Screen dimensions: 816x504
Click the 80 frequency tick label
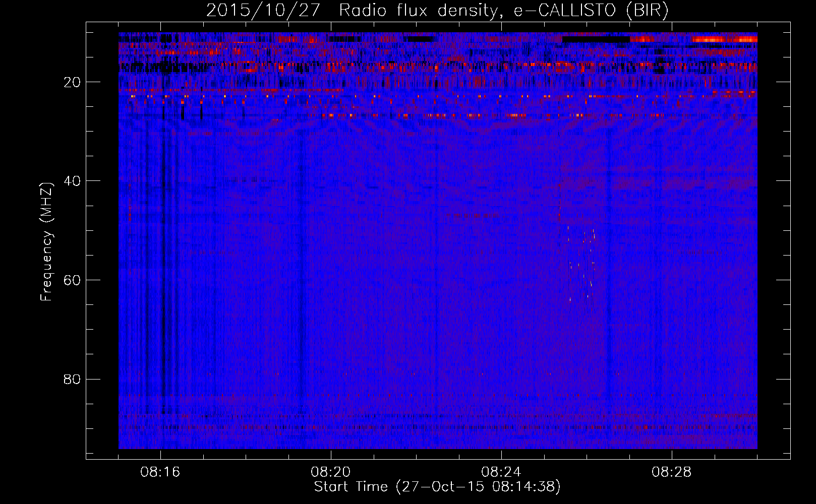(72, 379)
